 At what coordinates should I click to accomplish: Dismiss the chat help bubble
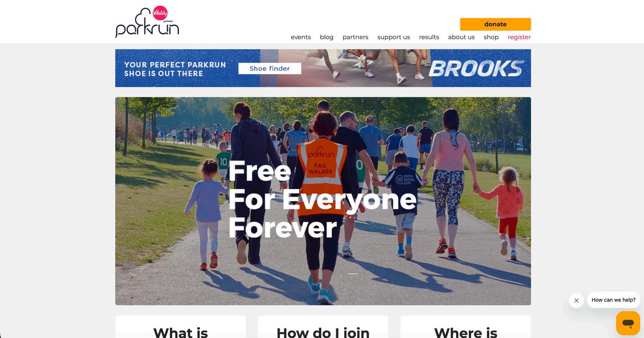tap(576, 300)
